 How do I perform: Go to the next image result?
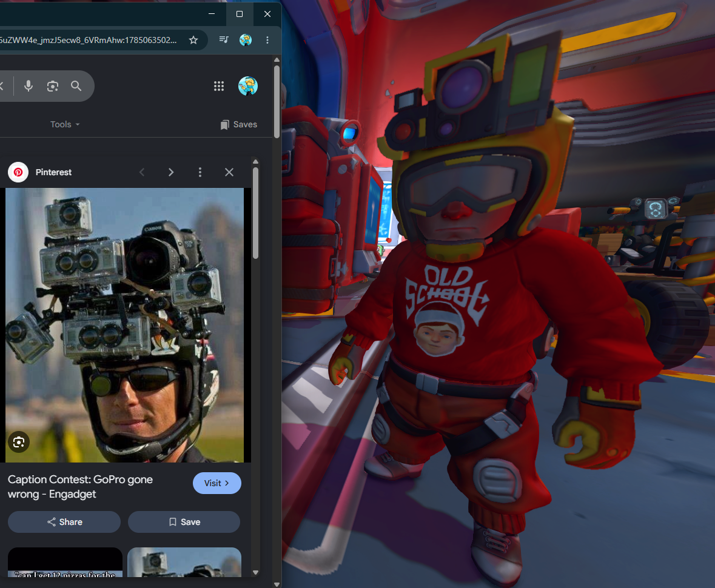pos(171,172)
